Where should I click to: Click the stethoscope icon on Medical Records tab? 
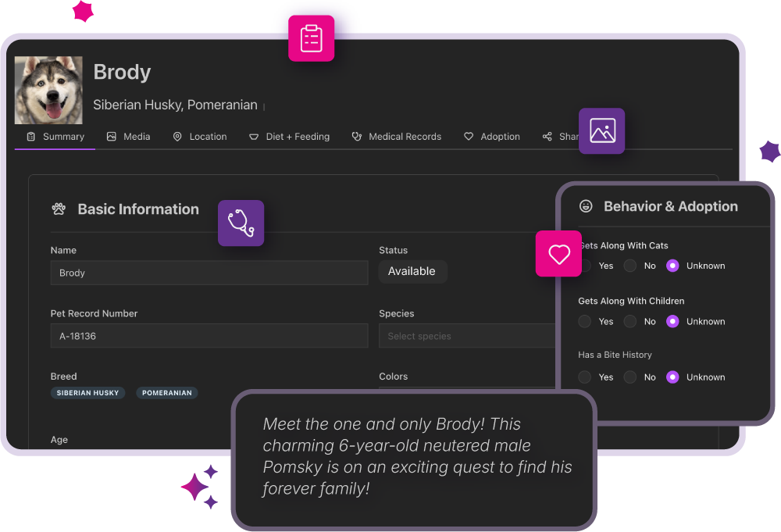pos(357,137)
